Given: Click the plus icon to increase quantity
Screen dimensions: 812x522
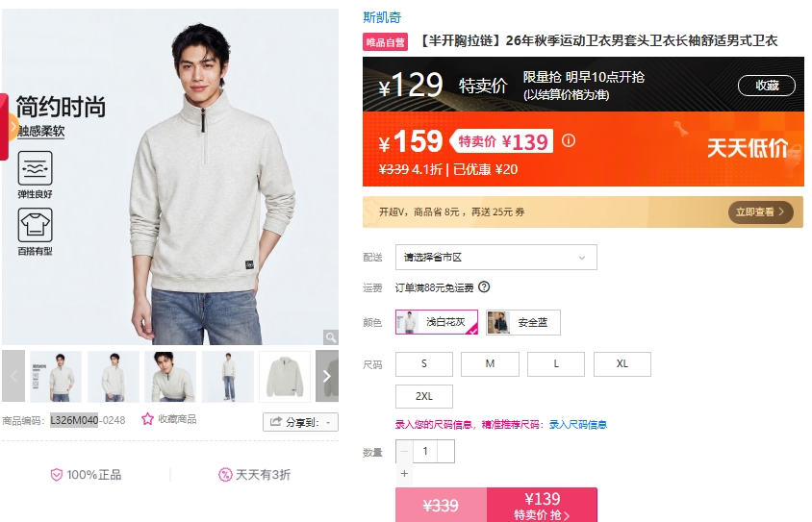Looking at the screenshot, I should tap(404, 473).
